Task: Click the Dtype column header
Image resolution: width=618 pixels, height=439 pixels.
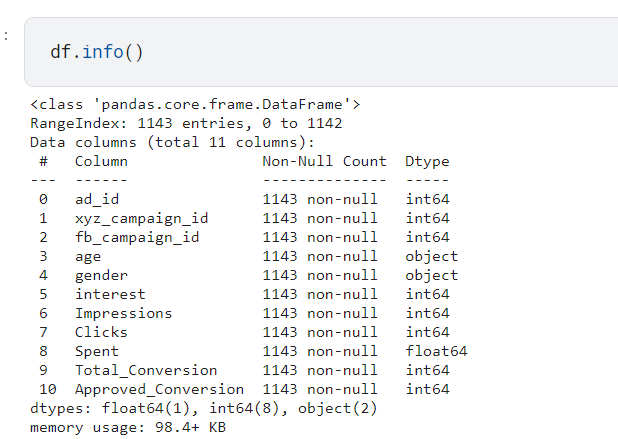Action: 427,161
